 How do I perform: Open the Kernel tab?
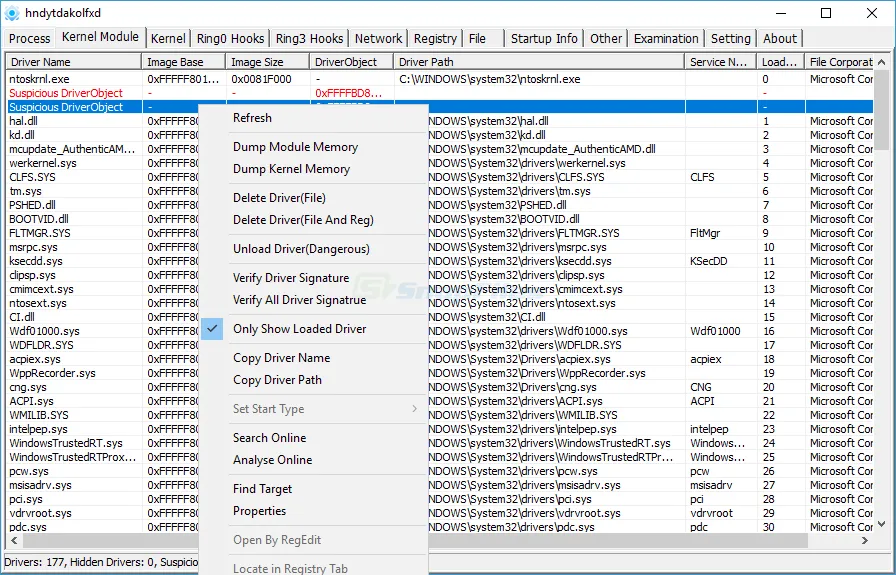tap(168, 38)
